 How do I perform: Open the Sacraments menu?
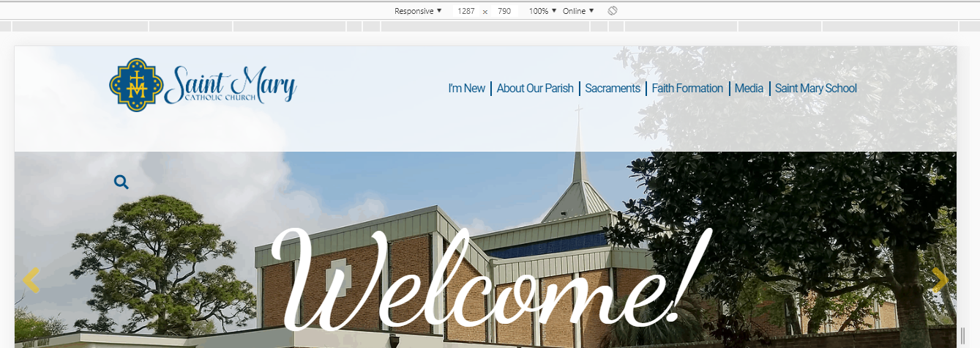click(x=613, y=89)
